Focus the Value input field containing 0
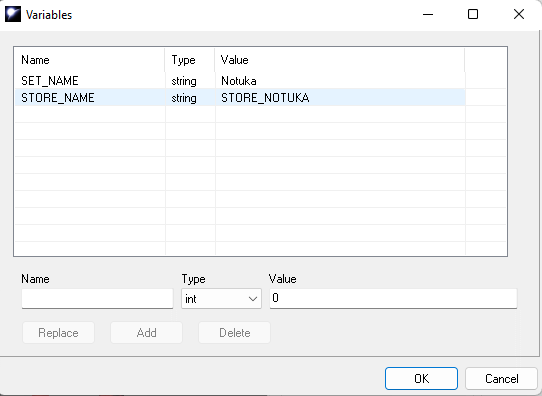 point(393,299)
